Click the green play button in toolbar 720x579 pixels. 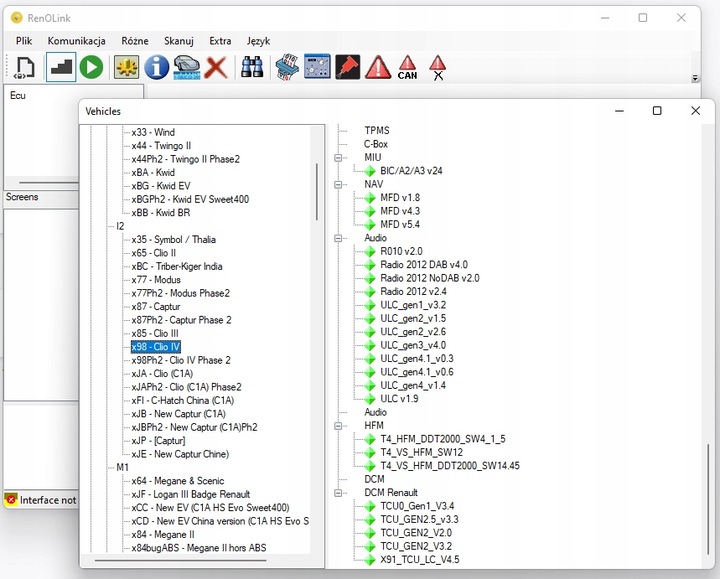(x=92, y=67)
